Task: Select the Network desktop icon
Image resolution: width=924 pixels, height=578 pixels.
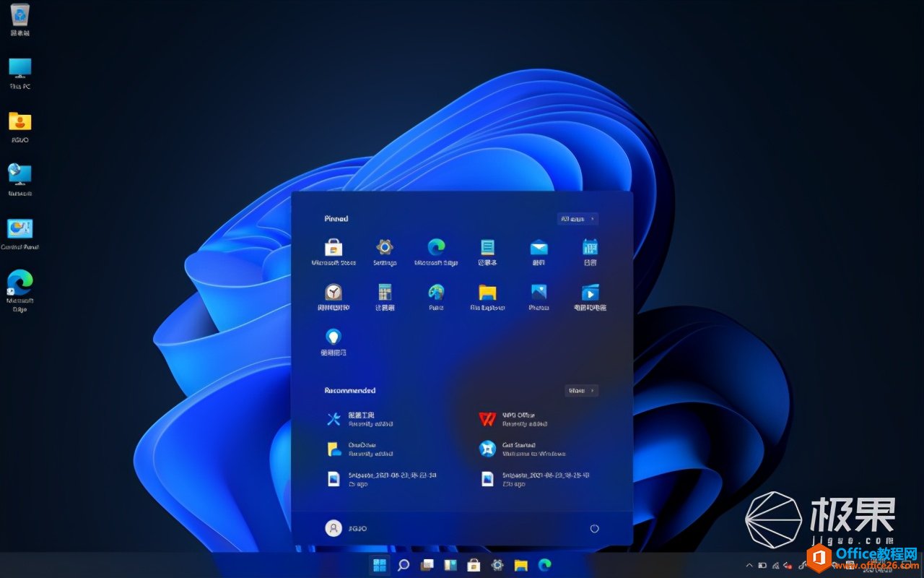Action: tap(20, 181)
